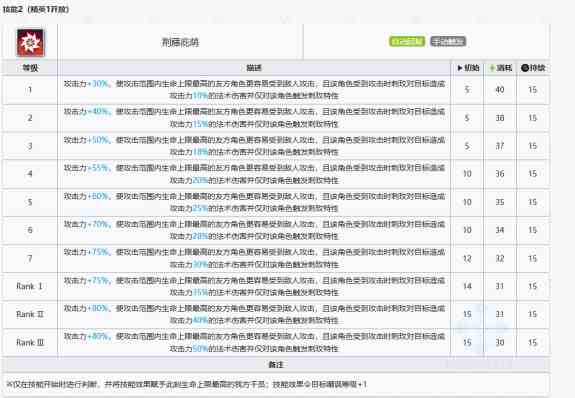Select the Rank Ⅲ row label

click(x=30, y=343)
